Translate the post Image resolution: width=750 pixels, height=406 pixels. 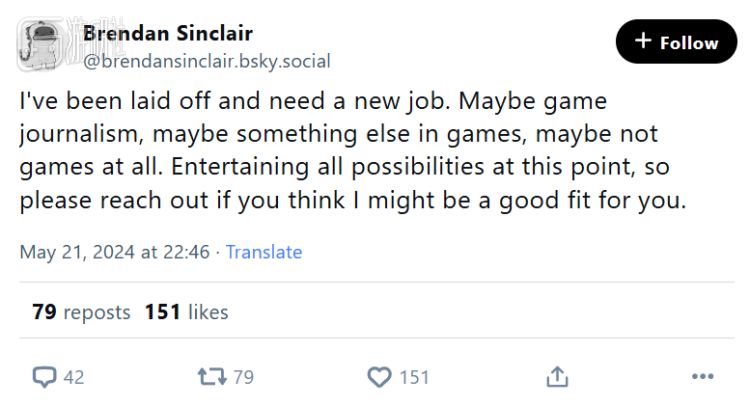coord(264,252)
